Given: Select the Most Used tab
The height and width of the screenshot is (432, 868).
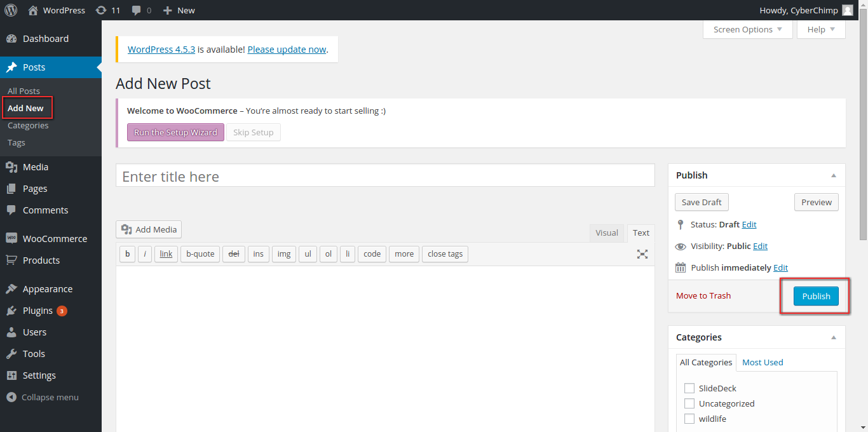Looking at the screenshot, I should 763,362.
